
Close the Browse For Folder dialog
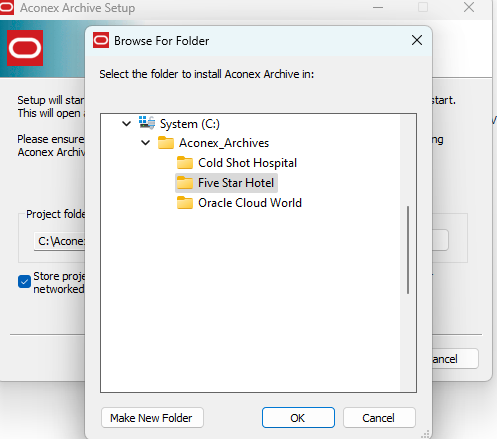417,40
